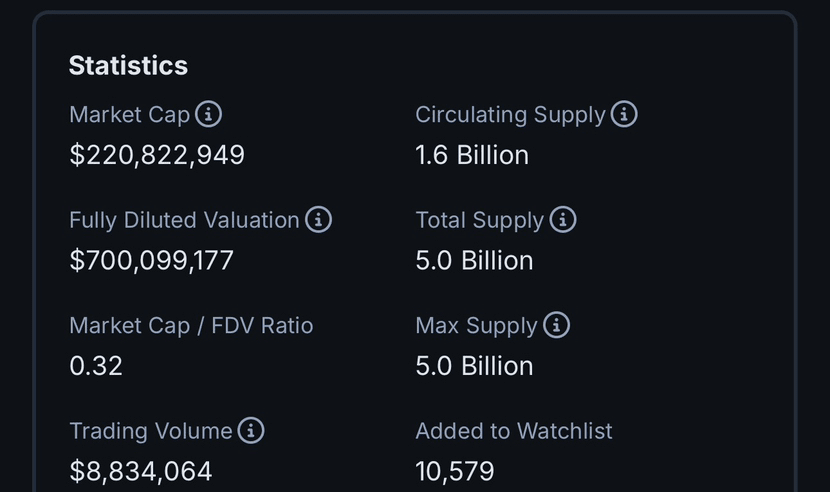Tap the Fully Diluted Valuation info icon

coord(318,219)
